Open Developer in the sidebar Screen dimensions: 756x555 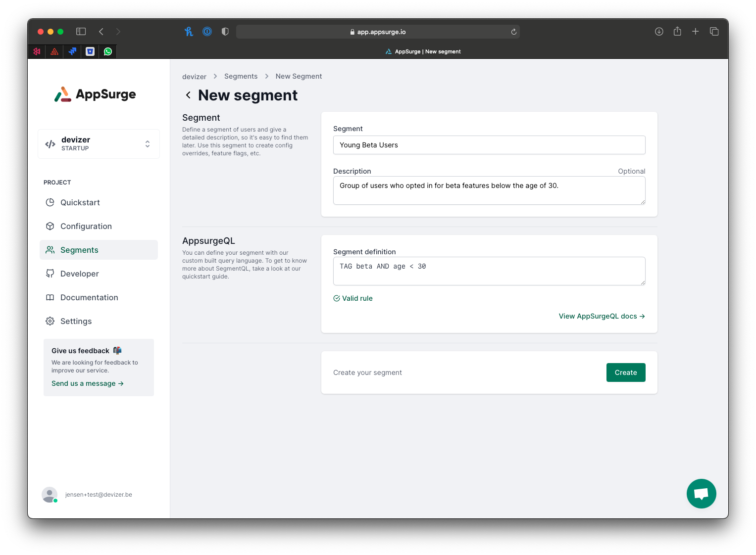coord(99,274)
